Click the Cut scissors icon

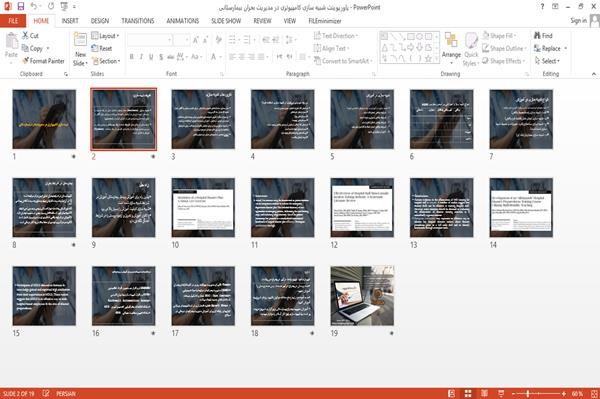pyautogui.click(x=26, y=36)
